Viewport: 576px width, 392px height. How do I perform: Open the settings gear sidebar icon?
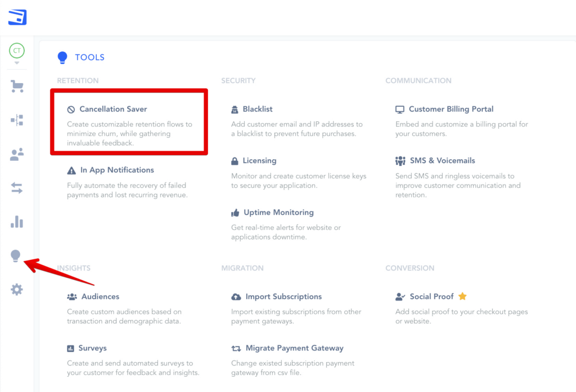click(17, 290)
